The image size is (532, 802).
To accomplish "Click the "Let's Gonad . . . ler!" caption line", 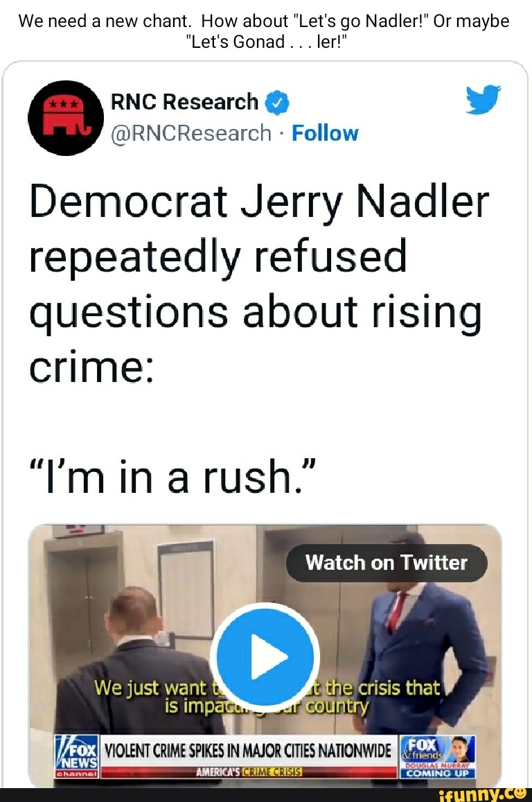I will point(266,42).
